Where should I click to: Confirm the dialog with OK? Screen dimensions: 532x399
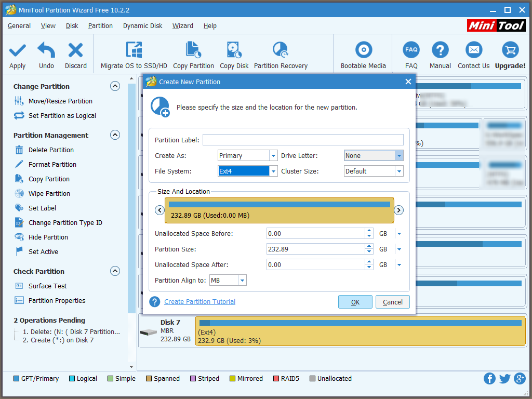(x=355, y=302)
